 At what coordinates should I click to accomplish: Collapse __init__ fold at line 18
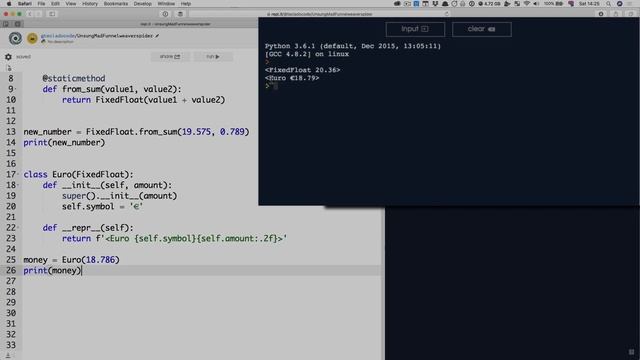point(18,185)
